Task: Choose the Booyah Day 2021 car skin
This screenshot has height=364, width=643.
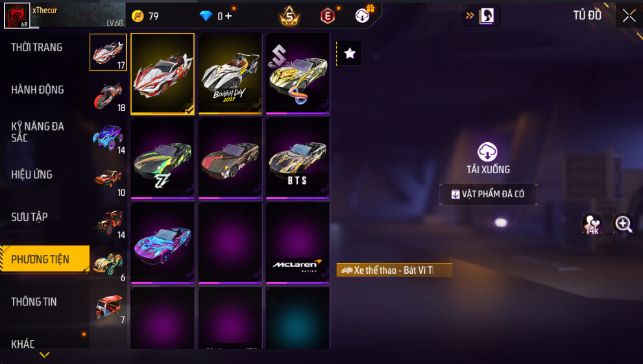Action: [230, 74]
